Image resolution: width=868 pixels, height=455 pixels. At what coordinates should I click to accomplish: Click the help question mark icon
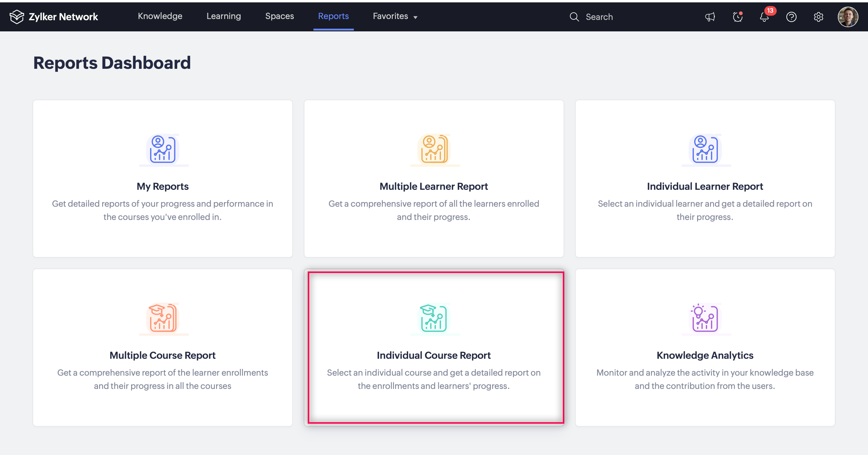791,17
